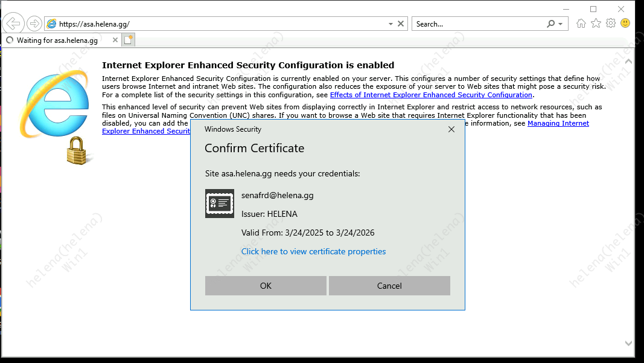Image resolution: width=644 pixels, height=363 pixels.
Task: Click the search magnifier icon
Action: (550, 24)
